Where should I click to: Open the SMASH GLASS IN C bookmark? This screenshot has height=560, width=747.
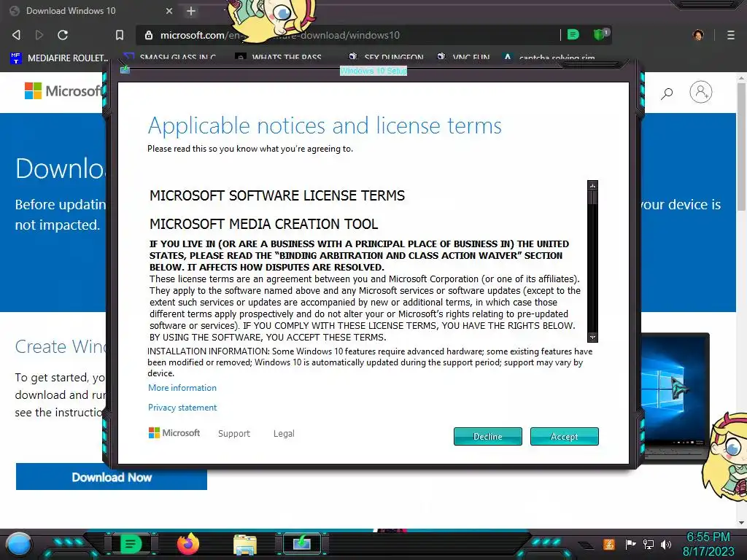point(169,58)
